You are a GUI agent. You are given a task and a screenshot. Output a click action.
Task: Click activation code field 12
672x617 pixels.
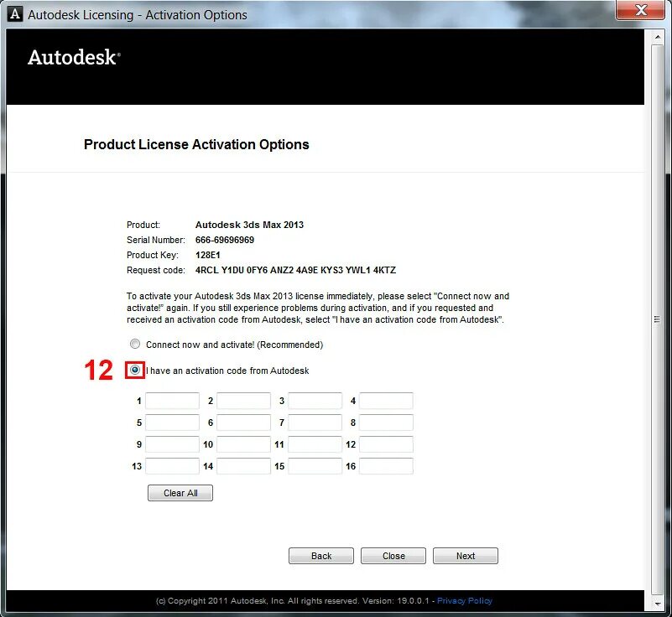pyautogui.click(x=386, y=444)
